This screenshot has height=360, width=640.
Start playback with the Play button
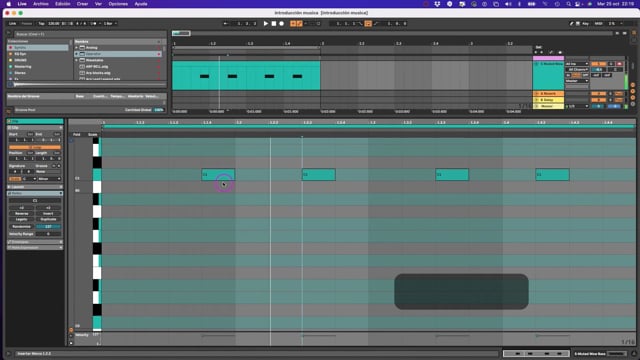(266, 24)
